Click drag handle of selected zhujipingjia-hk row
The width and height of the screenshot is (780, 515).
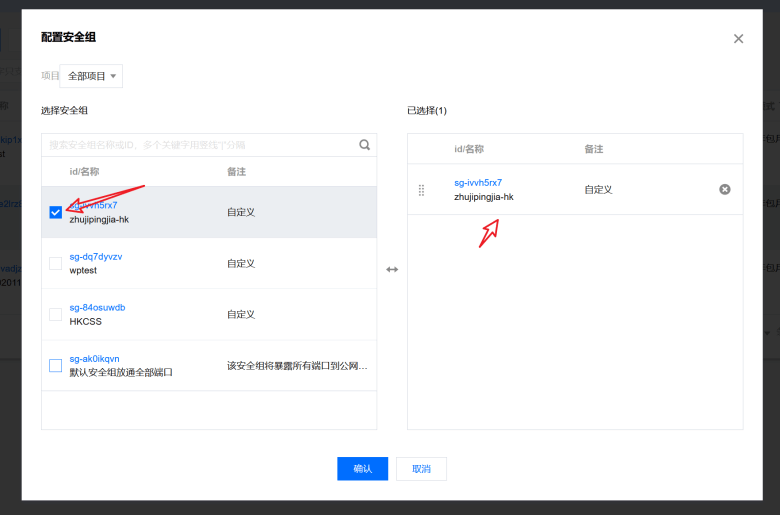click(421, 190)
